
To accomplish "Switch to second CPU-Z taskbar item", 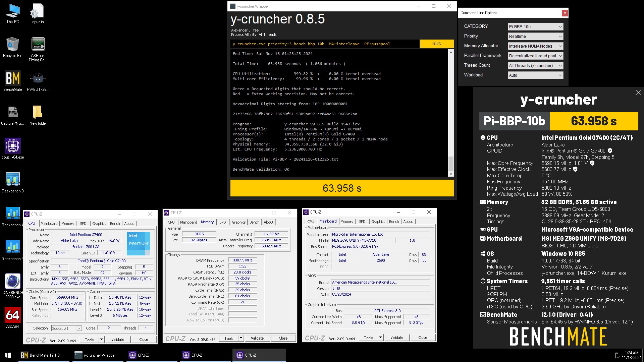I will click(x=205, y=355).
